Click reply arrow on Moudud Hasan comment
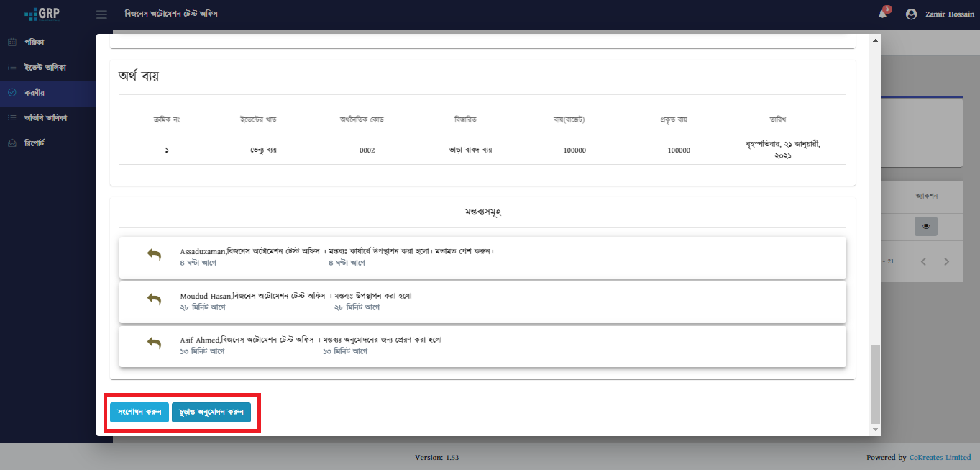This screenshot has height=470, width=980. 154,299
